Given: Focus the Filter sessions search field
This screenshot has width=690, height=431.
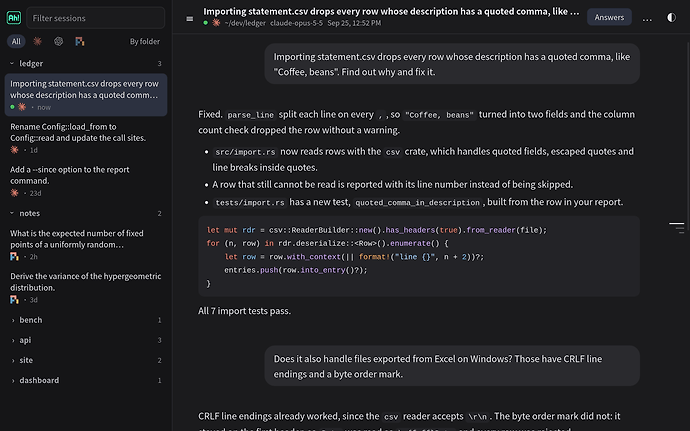Looking at the screenshot, I should [x=95, y=18].
